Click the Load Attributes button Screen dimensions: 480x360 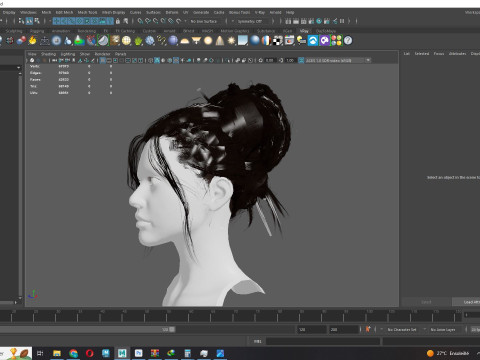[x=467, y=302]
